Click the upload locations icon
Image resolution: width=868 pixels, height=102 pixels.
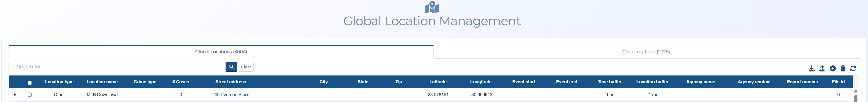822,69
